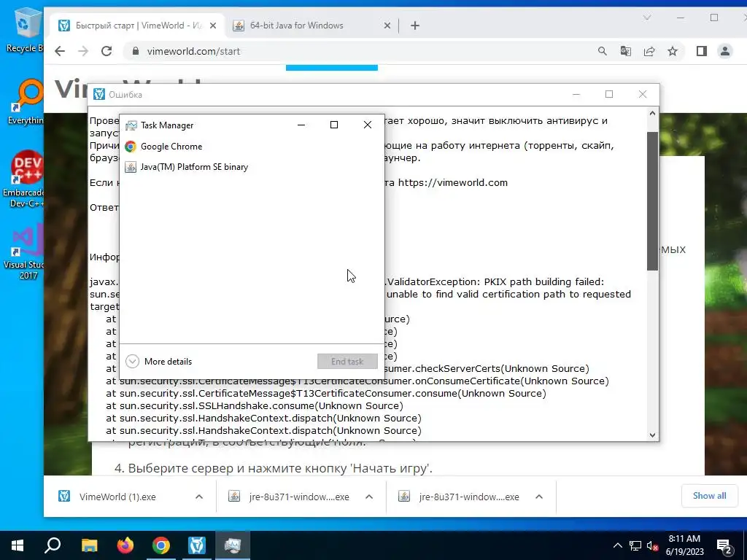Go back in Chrome

pos(60,52)
